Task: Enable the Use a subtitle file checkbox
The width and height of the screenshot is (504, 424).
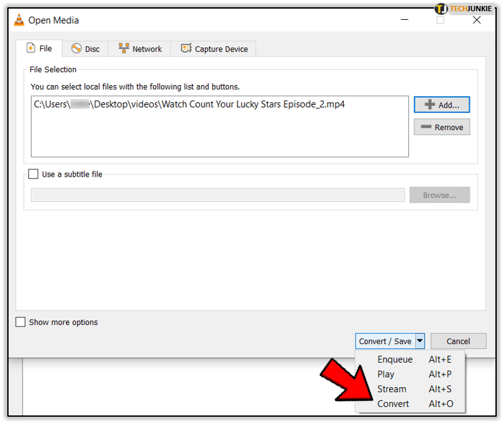Action: (x=34, y=175)
